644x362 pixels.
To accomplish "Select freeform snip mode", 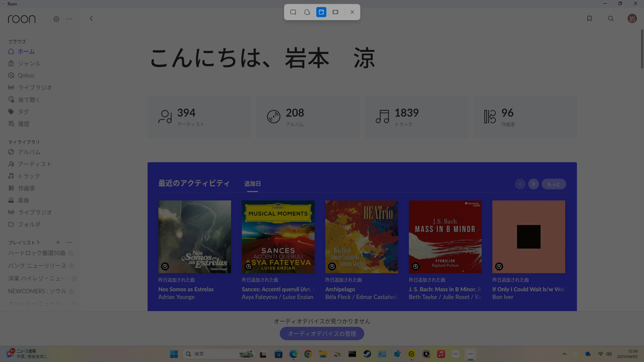I will (307, 12).
